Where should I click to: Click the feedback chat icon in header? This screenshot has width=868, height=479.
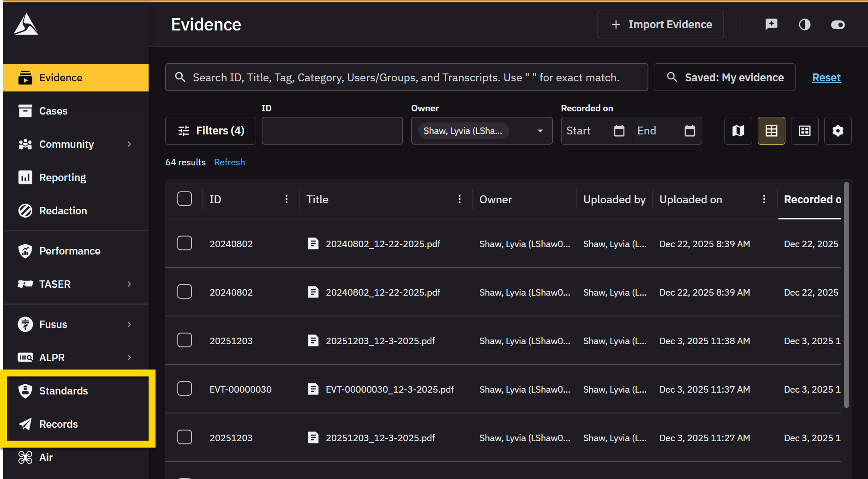pyautogui.click(x=771, y=24)
